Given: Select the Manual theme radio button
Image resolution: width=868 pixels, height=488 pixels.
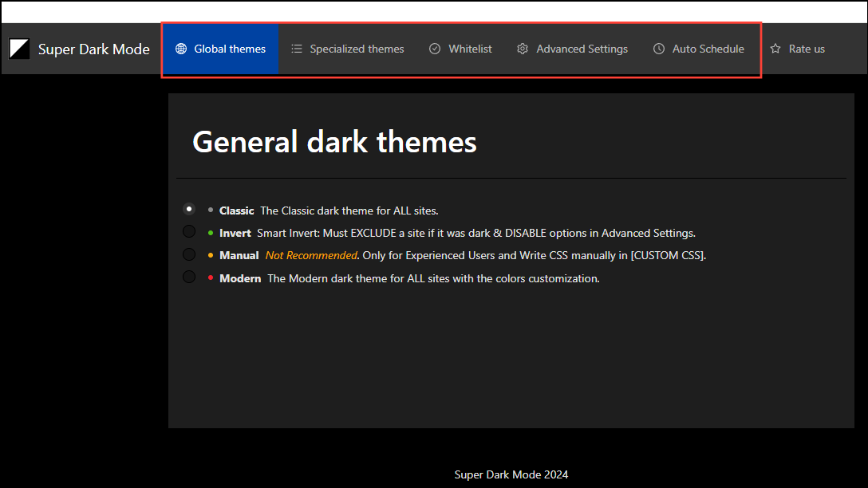Looking at the screenshot, I should pos(189,254).
